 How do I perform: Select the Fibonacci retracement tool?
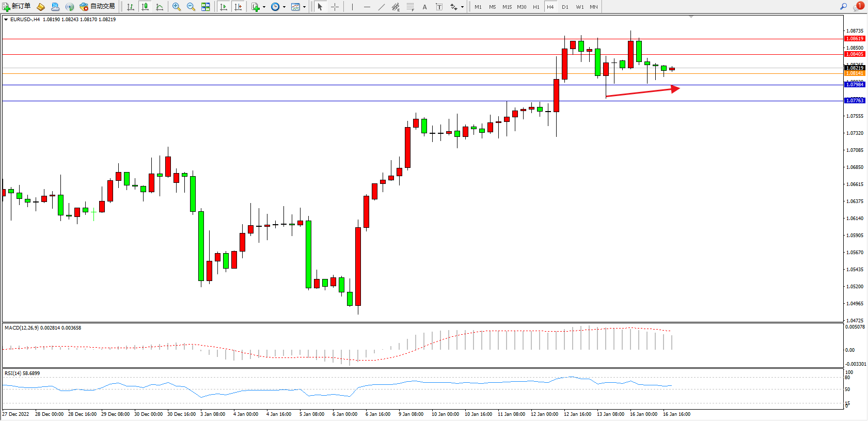click(410, 7)
